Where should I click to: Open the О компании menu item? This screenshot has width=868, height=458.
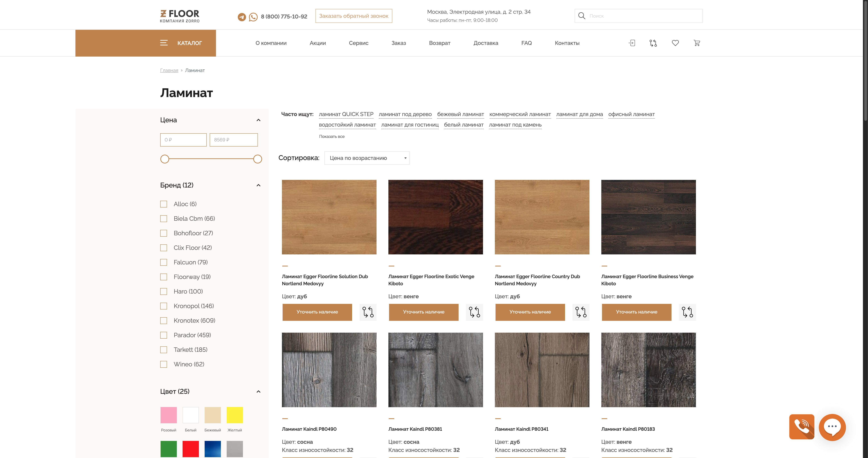pos(271,43)
